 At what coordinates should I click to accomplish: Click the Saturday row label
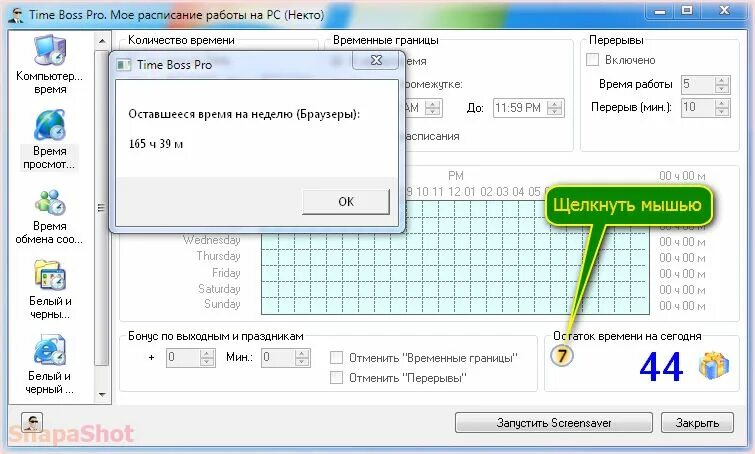pyautogui.click(x=219, y=288)
